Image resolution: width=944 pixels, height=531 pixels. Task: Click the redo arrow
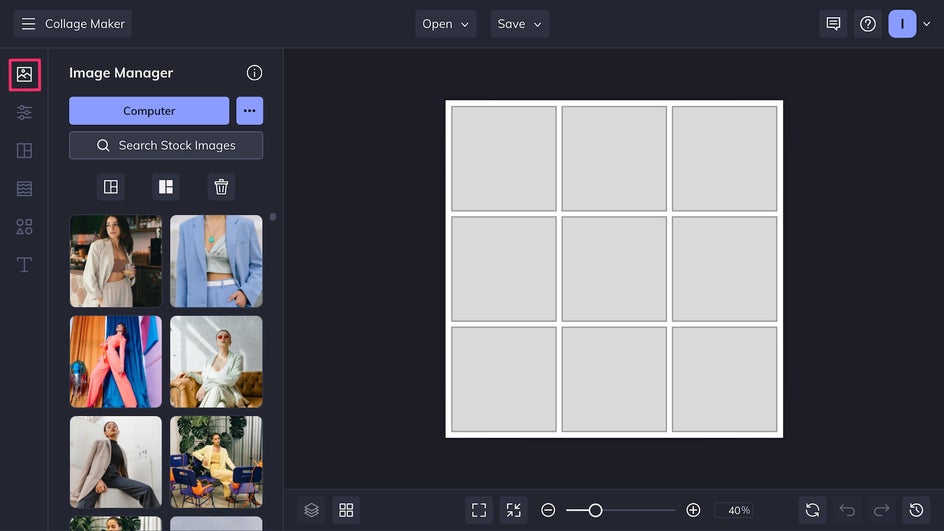(x=881, y=510)
